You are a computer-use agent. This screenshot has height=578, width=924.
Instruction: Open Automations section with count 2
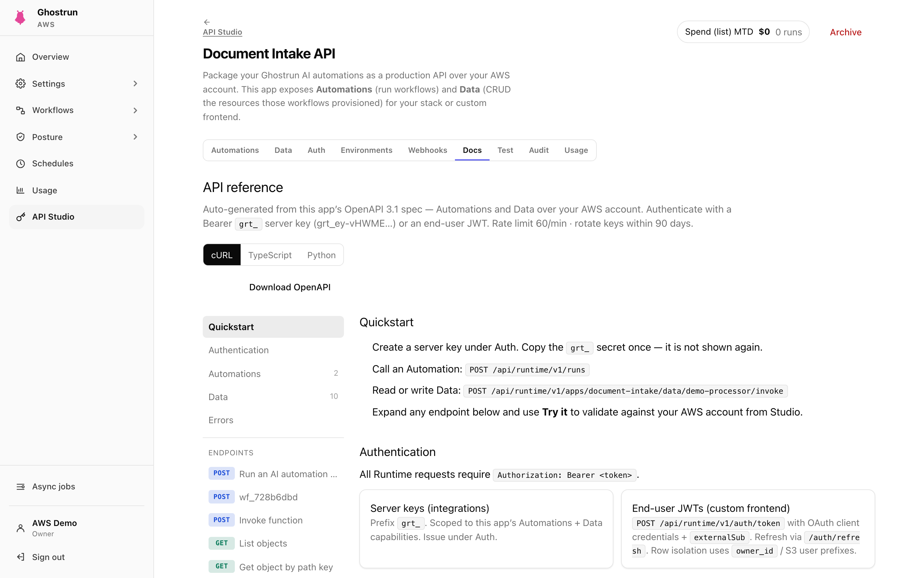click(x=273, y=373)
